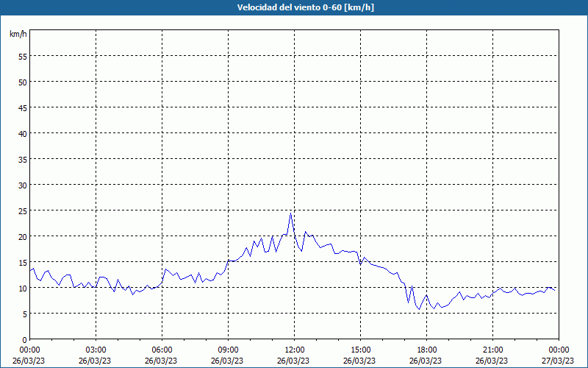Click the 21:00 time label on X axis
Viewport: 588px width, 368px height.
pos(492,350)
